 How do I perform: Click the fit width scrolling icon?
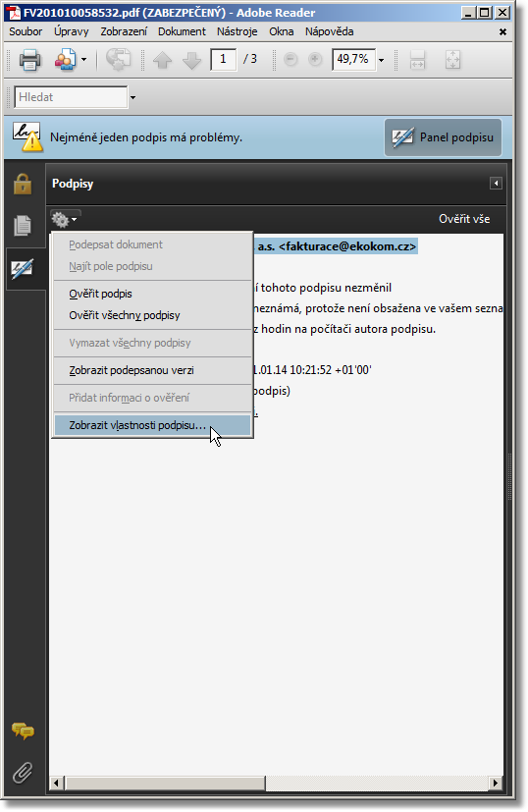[x=418, y=60]
